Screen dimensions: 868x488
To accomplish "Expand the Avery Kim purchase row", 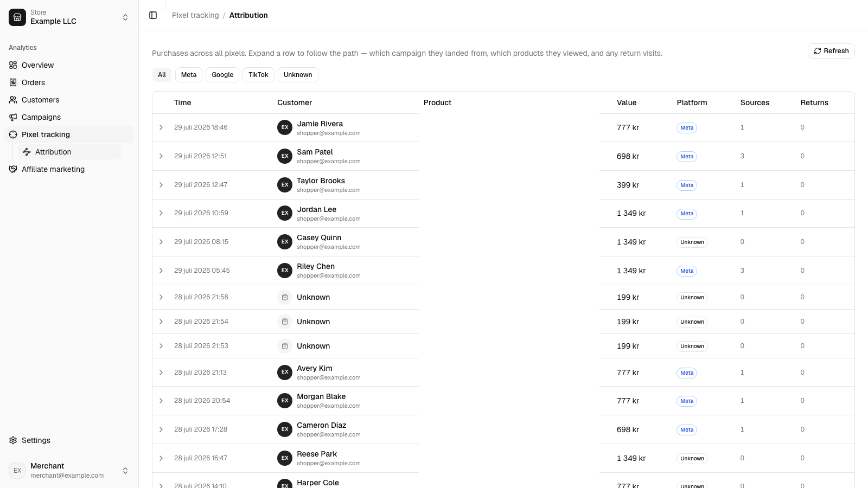I will coord(161,373).
